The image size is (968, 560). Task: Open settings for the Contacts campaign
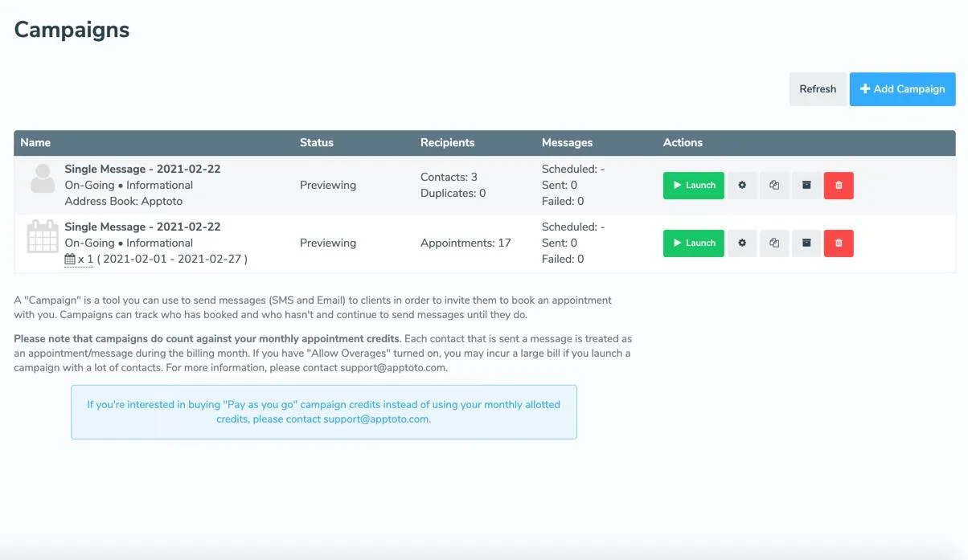tap(742, 186)
